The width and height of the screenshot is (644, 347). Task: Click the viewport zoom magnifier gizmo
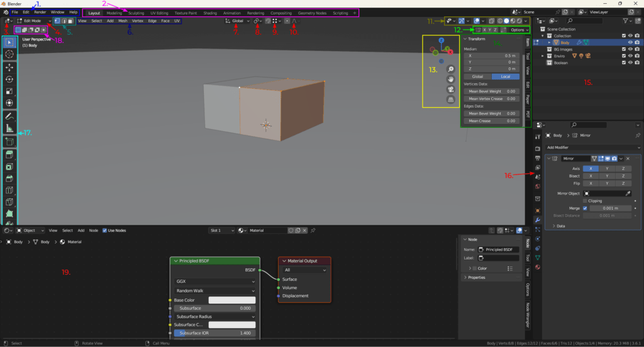point(451,69)
